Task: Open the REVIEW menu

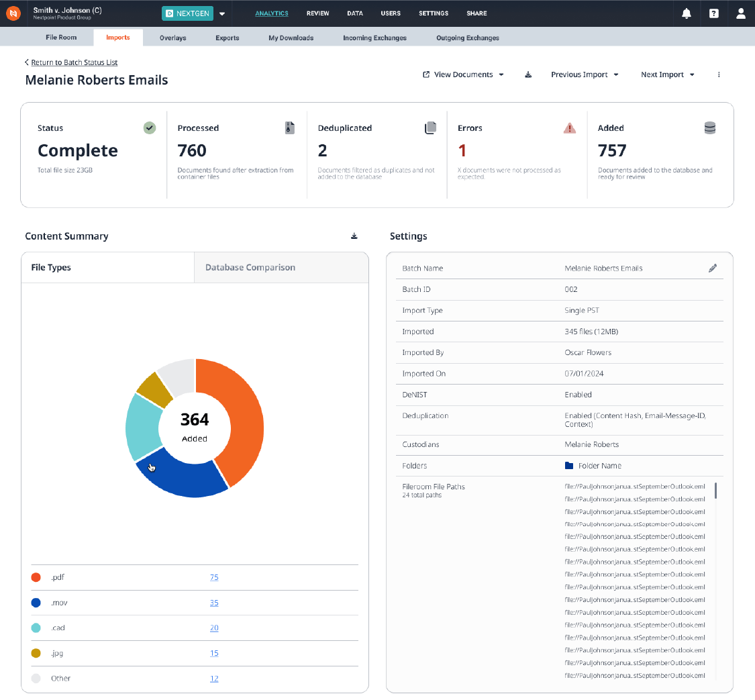Action: [x=318, y=13]
